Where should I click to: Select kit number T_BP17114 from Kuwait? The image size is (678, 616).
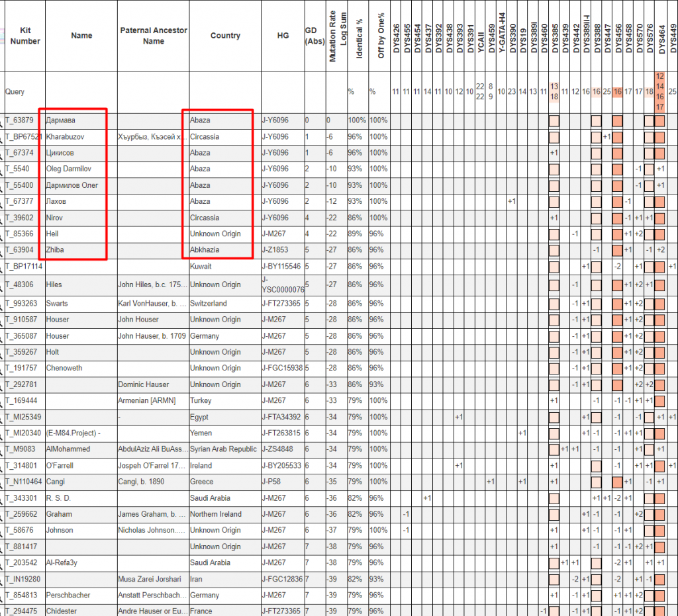coord(24,266)
